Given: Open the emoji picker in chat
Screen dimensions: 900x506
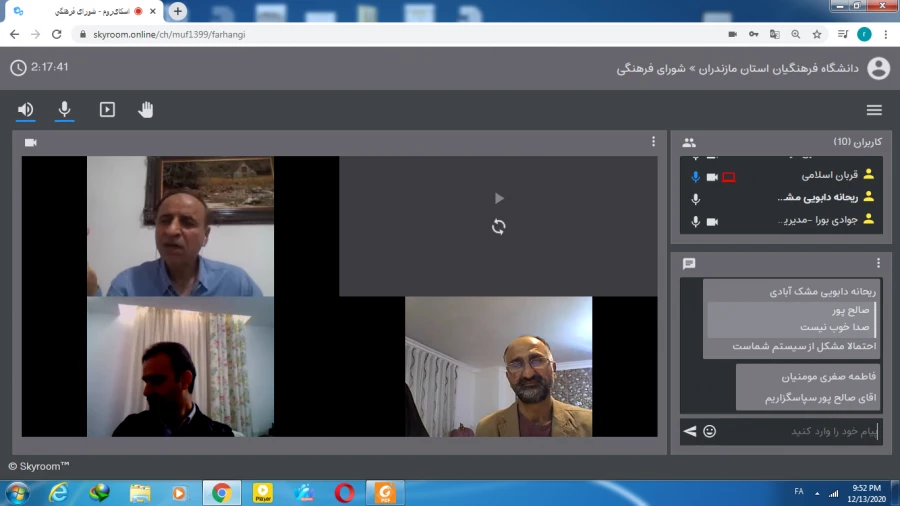Looking at the screenshot, I should pyautogui.click(x=710, y=431).
